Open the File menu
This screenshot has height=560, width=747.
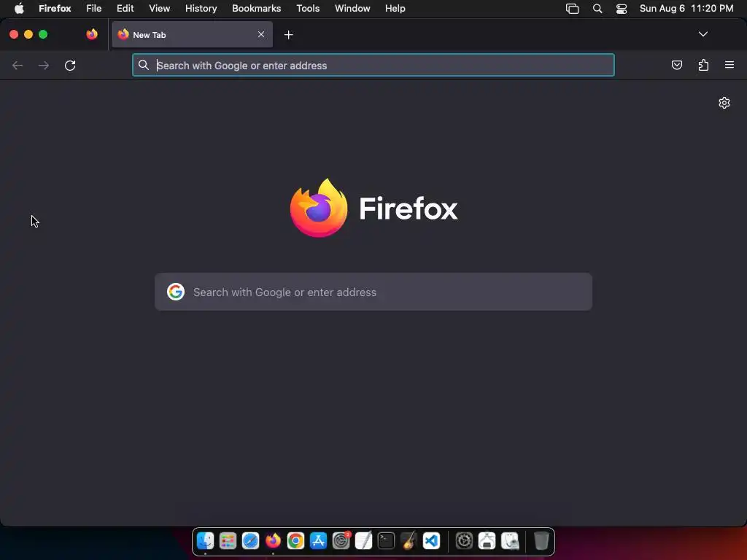click(94, 8)
